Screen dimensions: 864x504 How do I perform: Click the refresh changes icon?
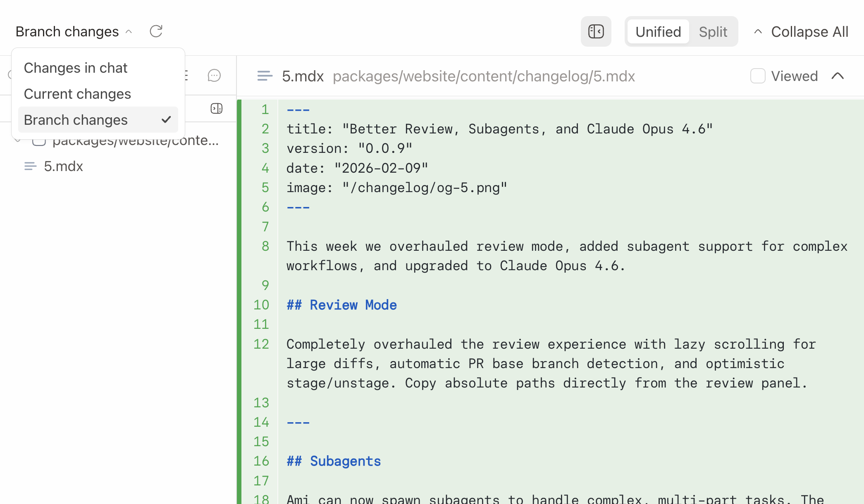point(156,31)
